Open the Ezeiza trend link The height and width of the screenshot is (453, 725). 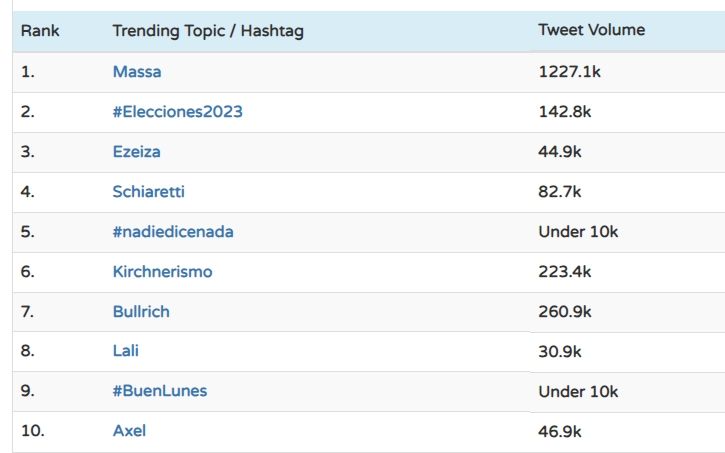(136, 152)
